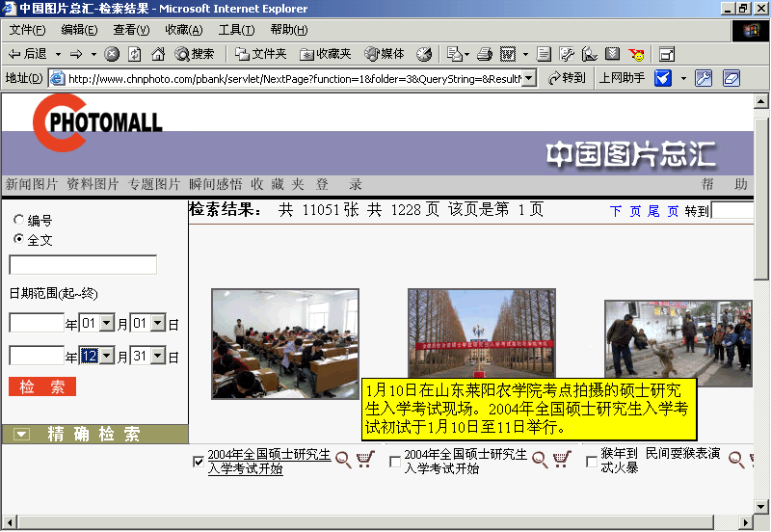This screenshot has height=532, width=771.
Task: Click the blue checkmark assistant icon
Action: (663, 78)
